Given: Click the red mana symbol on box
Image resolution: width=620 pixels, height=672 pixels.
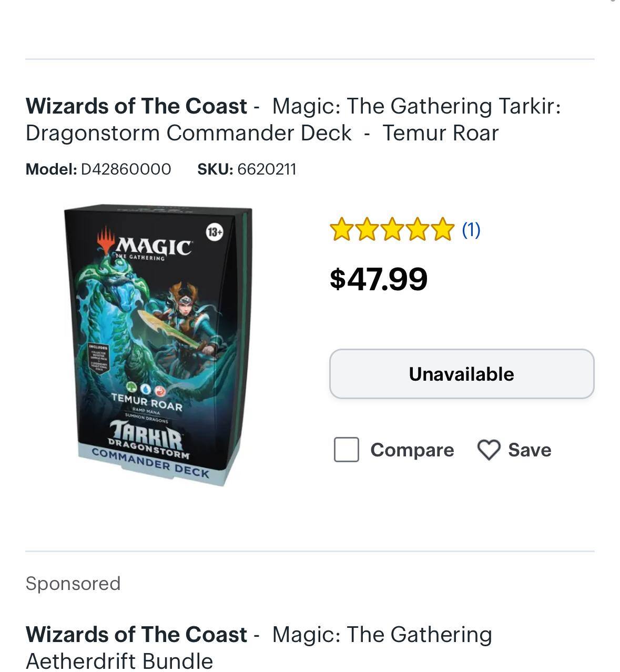Looking at the screenshot, I should (x=160, y=391).
